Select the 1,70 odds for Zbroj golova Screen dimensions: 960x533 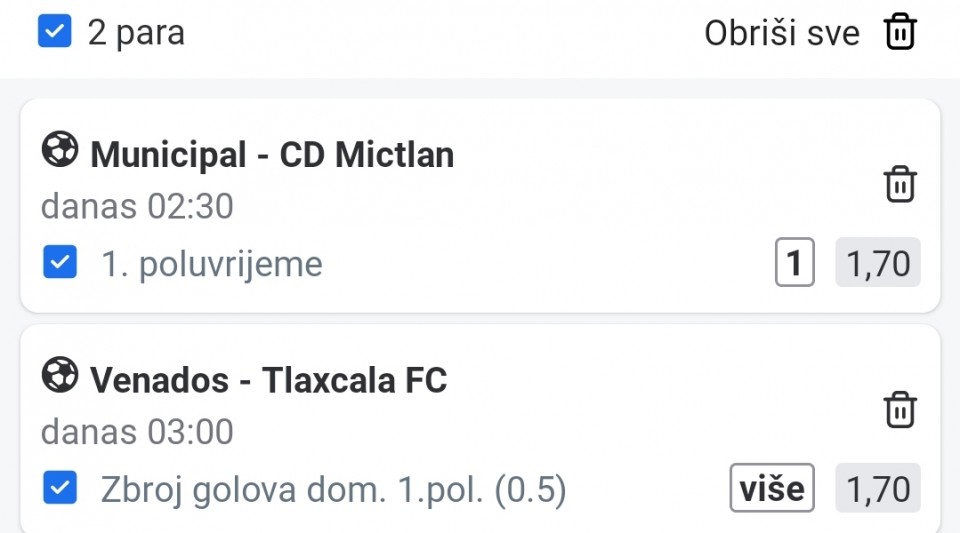click(877, 489)
